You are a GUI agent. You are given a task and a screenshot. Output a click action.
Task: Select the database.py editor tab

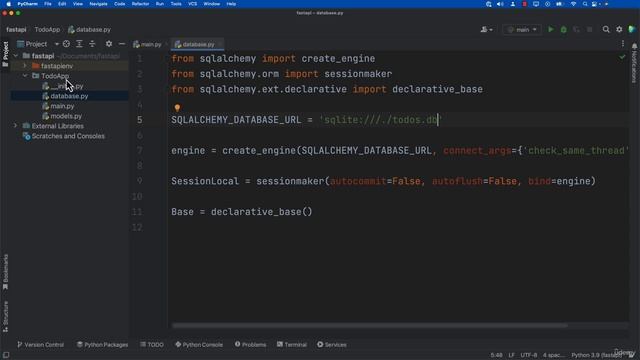pos(198,44)
